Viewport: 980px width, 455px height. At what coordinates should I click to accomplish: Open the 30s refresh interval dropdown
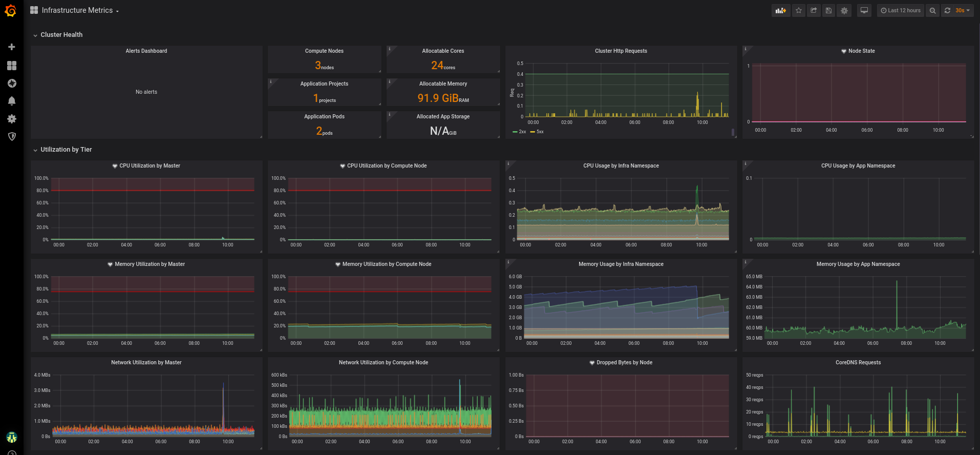[962, 10]
